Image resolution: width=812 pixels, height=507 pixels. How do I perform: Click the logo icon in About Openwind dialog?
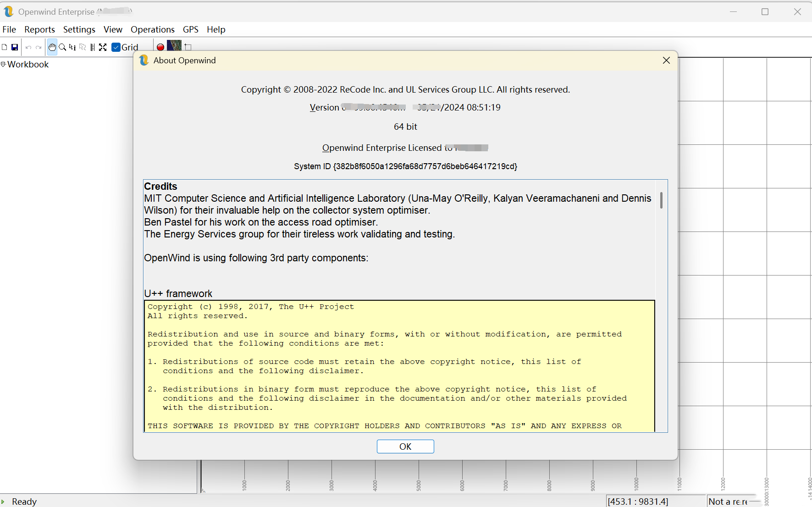tap(144, 61)
